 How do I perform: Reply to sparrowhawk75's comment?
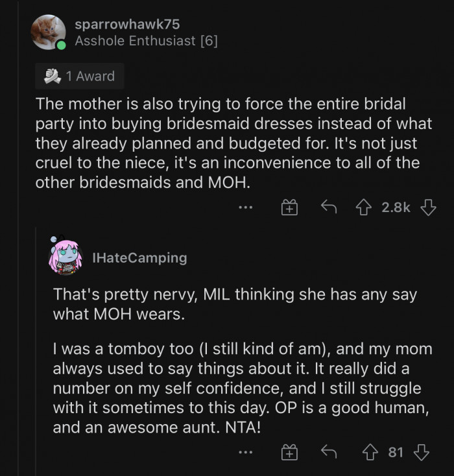pyautogui.click(x=329, y=208)
